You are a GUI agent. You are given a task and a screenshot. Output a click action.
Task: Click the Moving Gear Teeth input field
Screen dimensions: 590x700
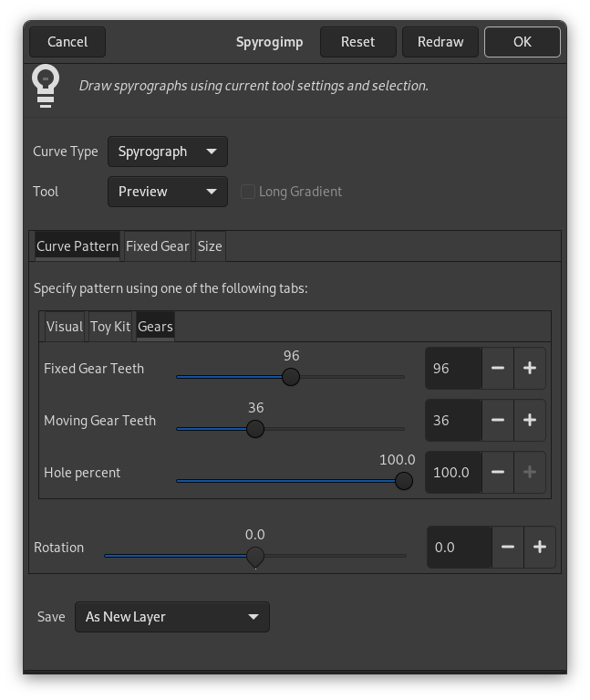pos(453,421)
